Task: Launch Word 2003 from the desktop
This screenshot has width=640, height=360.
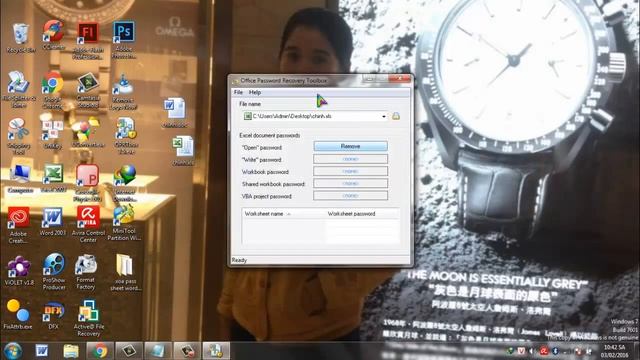Action: click(53, 222)
